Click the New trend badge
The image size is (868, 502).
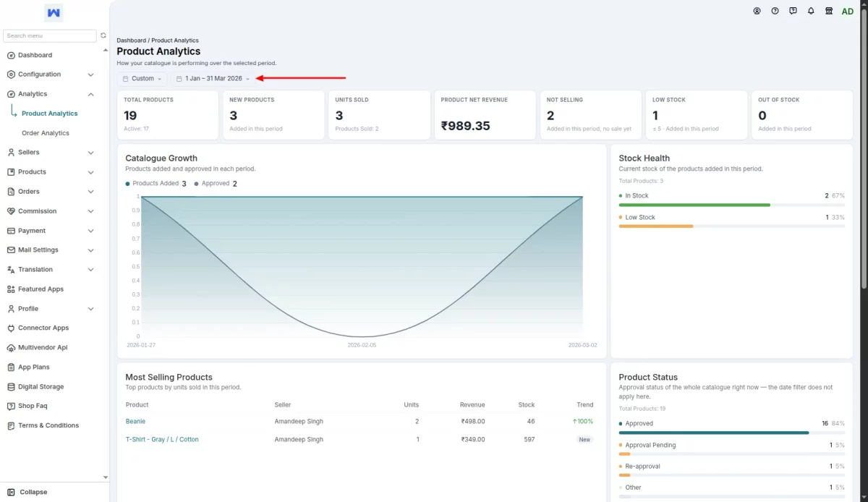(x=584, y=439)
